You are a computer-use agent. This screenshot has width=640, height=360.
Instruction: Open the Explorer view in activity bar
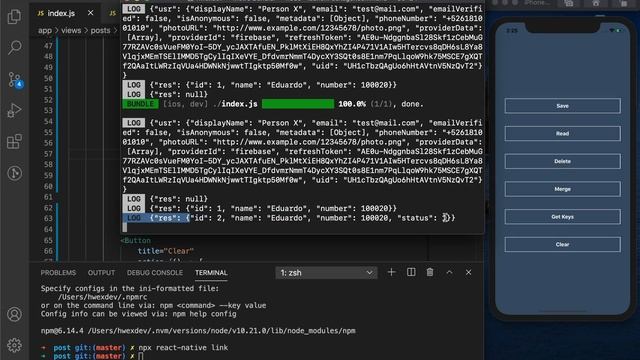[14, 16]
